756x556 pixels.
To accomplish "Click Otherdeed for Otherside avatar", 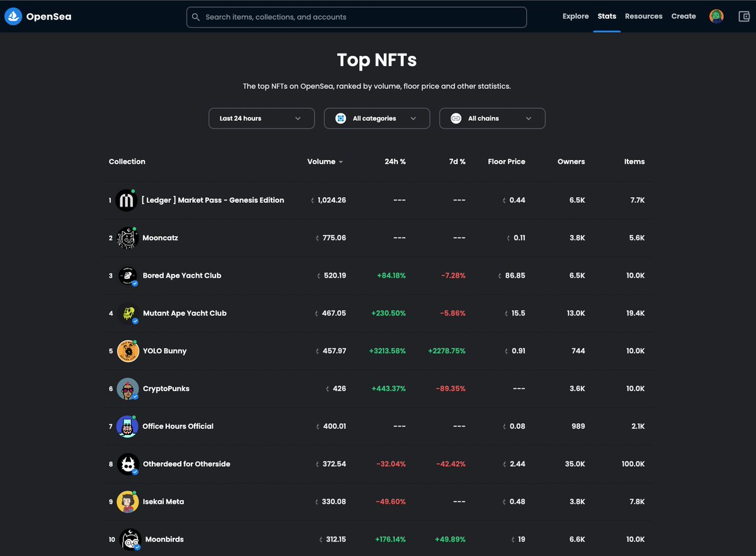I will (x=128, y=464).
